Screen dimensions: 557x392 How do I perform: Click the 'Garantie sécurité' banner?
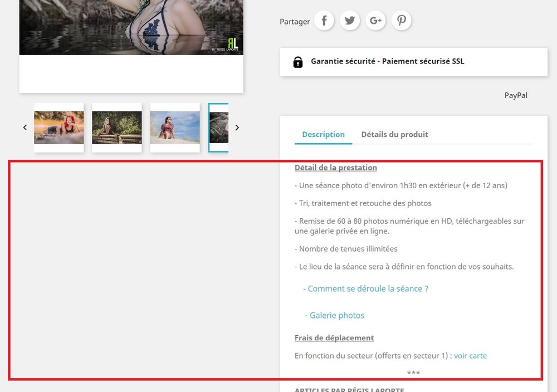point(387,61)
